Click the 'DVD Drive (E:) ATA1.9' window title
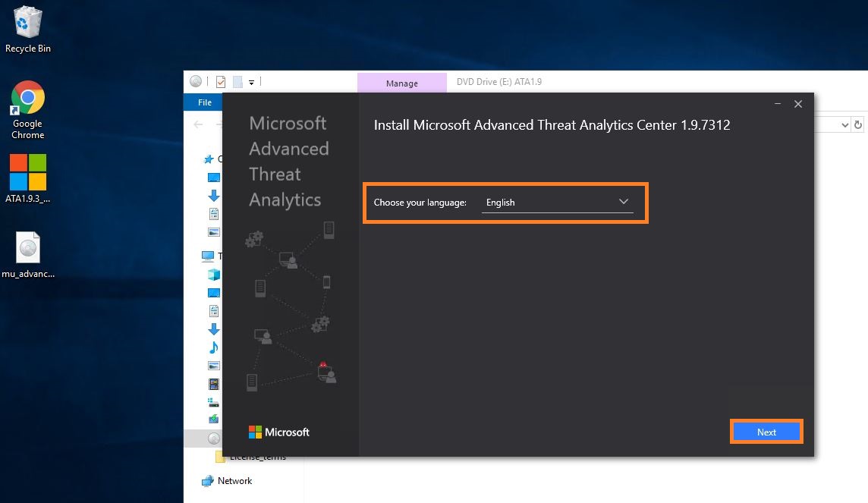The width and height of the screenshot is (868, 503). 499,82
